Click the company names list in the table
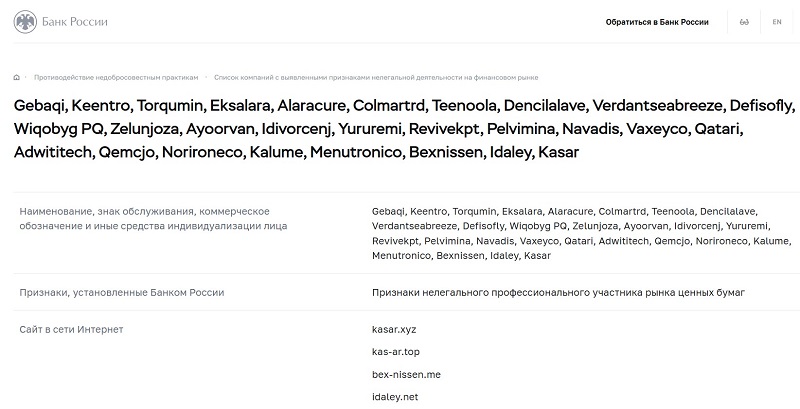Viewport: 800px width, 409px height. pos(580,233)
